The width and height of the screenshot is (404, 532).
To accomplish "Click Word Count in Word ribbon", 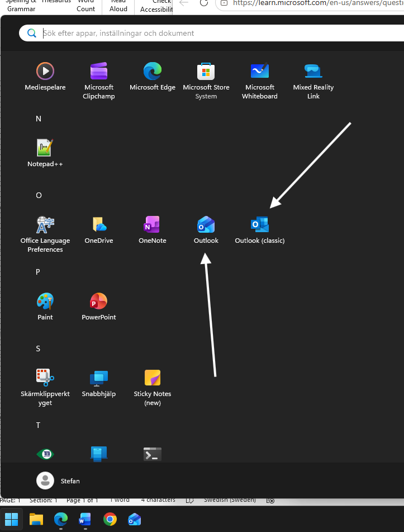I will (85, 6).
